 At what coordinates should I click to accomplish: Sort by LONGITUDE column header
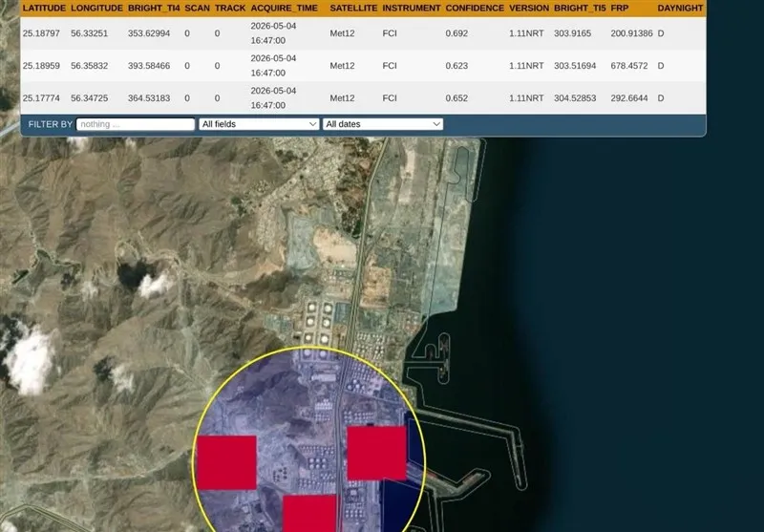pos(97,8)
